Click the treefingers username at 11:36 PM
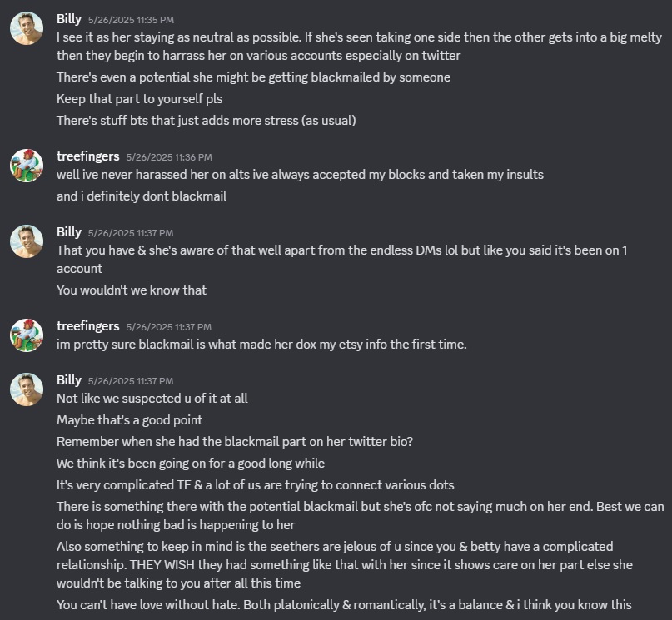672x620 pixels. pyautogui.click(x=87, y=156)
